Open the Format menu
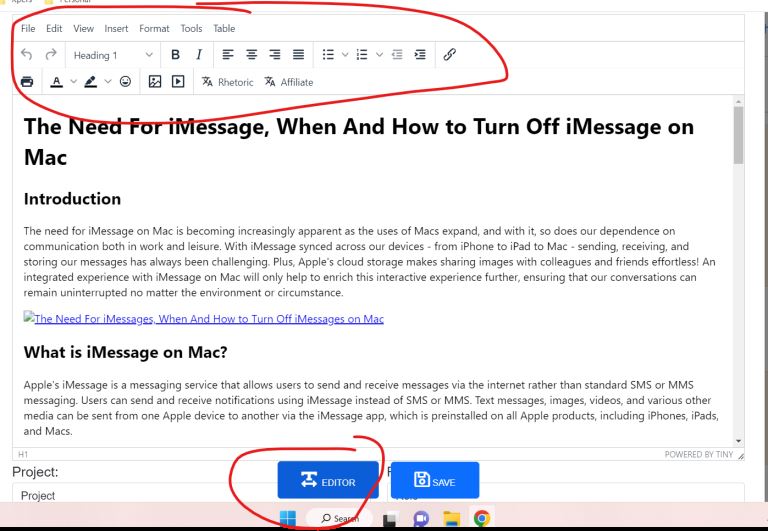Viewport: 768px width, 531px height. 154,28
